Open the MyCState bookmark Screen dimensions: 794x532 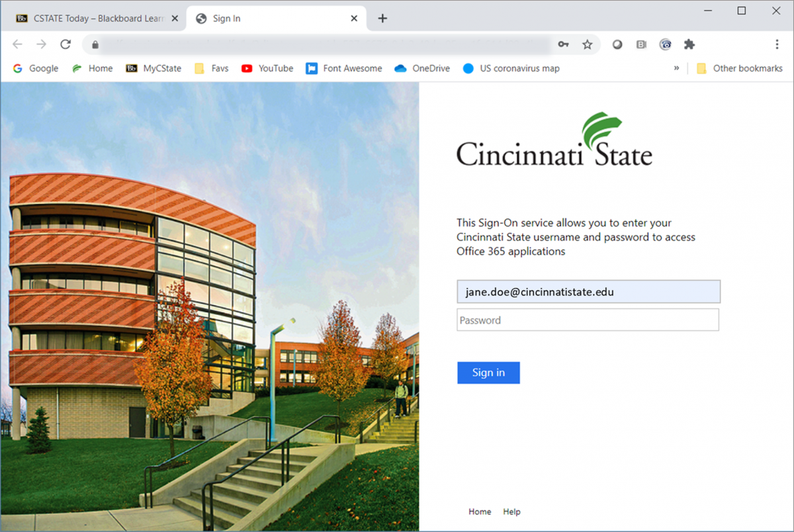click(154, 68)
